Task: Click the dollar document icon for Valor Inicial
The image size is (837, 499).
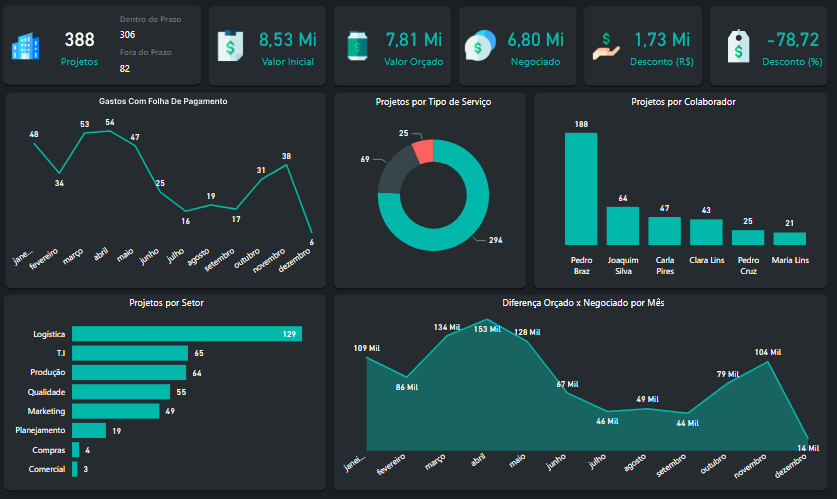Action: [231, 46]
